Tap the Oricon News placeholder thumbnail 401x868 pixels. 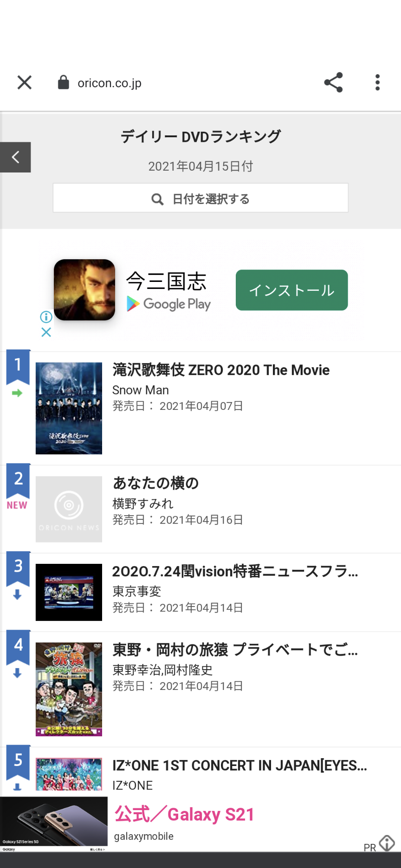click(x=69, y=509)
